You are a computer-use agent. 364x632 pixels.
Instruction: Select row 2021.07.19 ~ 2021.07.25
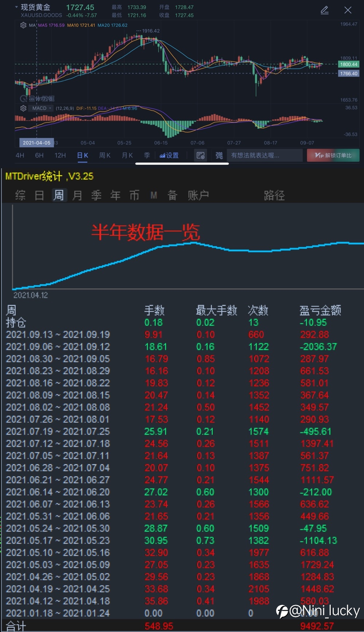coord(182,432)
